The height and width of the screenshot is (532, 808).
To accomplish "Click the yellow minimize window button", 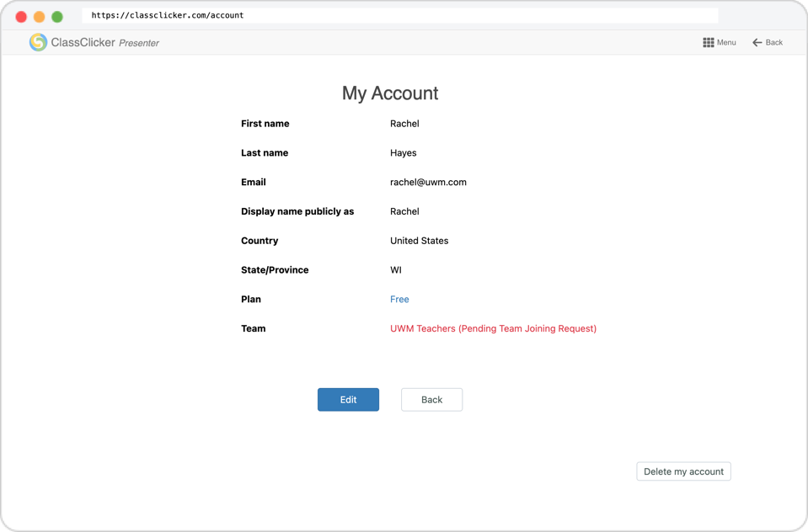I will point(39,17).
